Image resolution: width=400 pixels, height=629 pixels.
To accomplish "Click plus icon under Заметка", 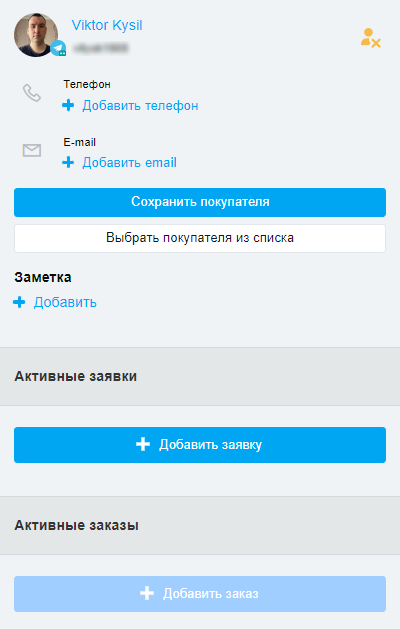I will point(19,302).
